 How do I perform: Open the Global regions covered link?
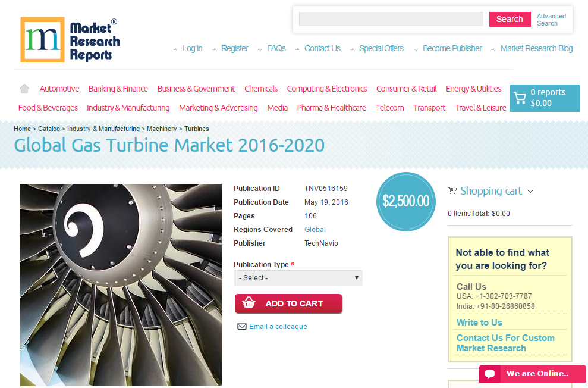(x=315, y=230)
